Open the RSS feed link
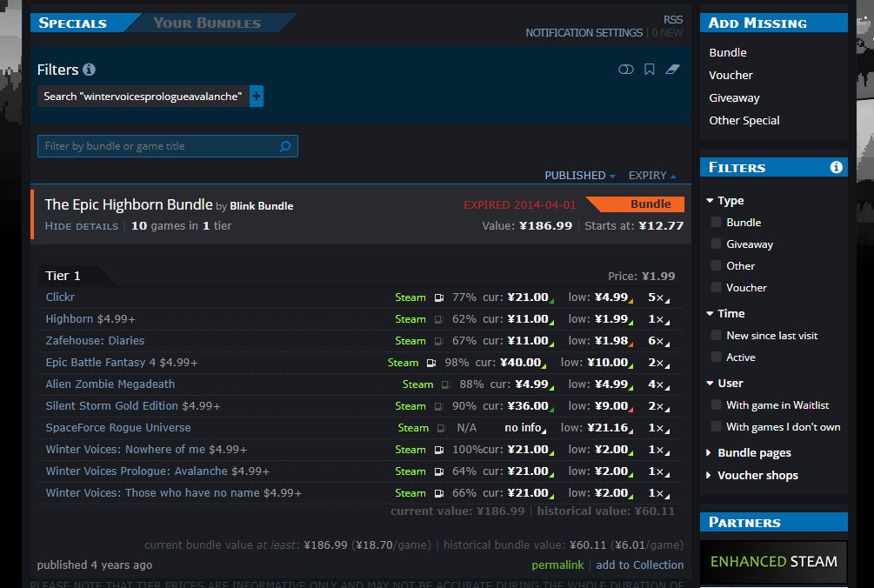 673,19
